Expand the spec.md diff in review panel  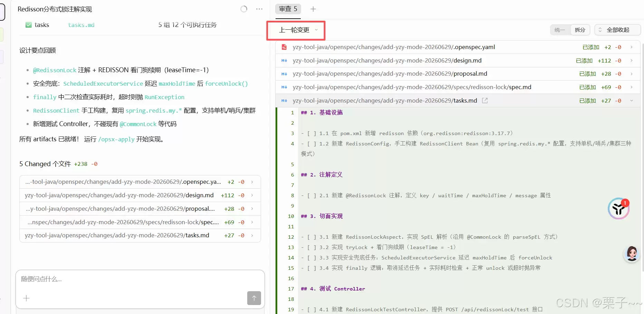point(631,87)
